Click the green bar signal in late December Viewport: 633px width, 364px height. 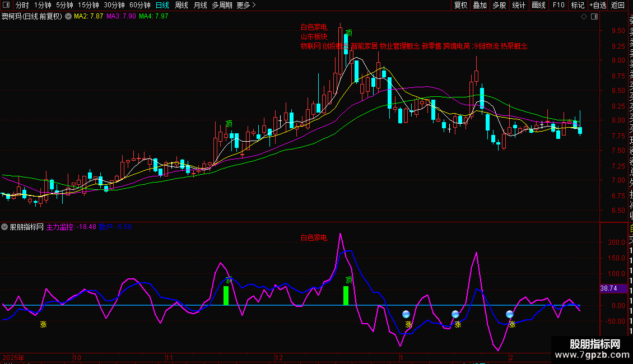point(346,295)
